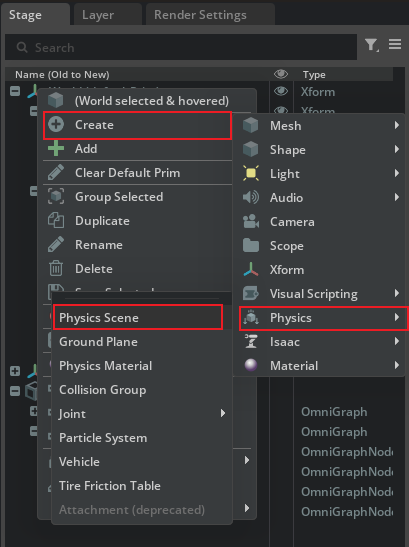Click the Material sphere icon

[x=251, y=365]
